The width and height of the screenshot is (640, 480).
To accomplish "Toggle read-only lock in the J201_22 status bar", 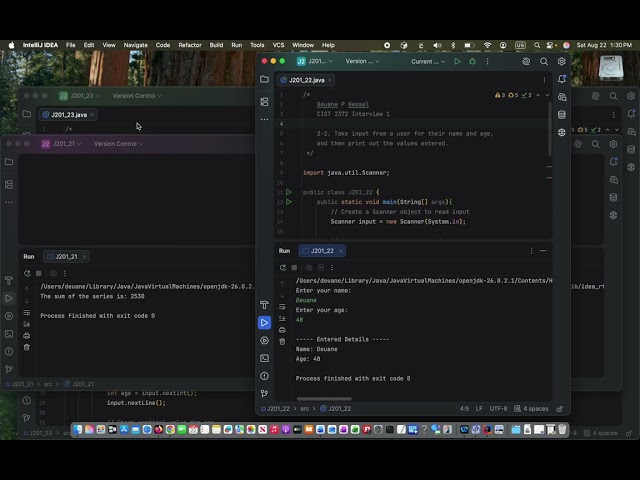I will click(560, 409).
